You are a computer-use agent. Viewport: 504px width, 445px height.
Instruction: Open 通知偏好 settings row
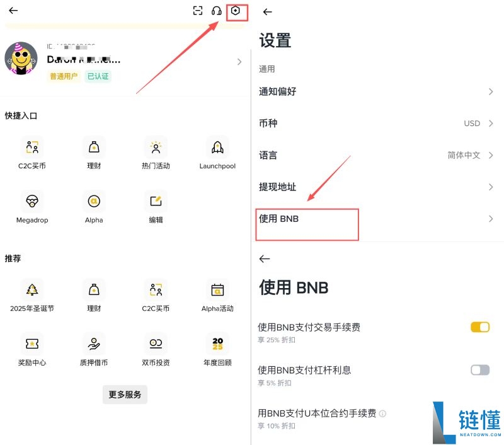[x=376, y=91]
